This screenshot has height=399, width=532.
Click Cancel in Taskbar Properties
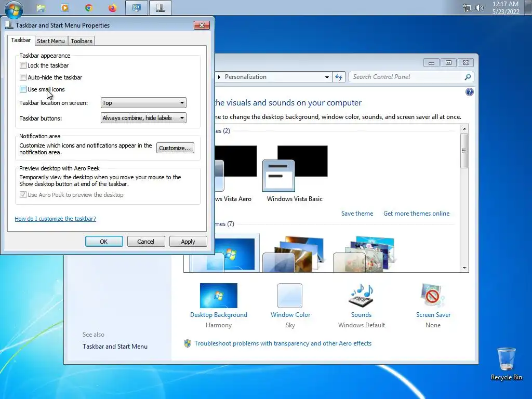coord(145,242)
